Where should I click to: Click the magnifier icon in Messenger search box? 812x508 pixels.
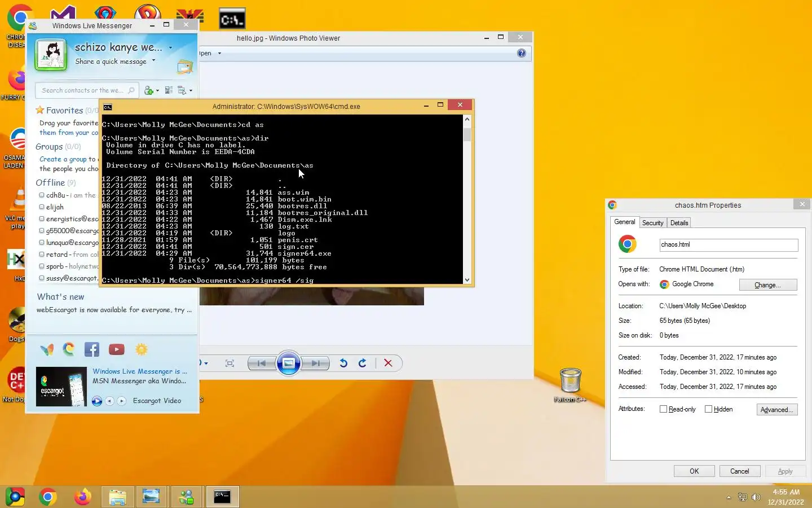click(x=131, y=90)
